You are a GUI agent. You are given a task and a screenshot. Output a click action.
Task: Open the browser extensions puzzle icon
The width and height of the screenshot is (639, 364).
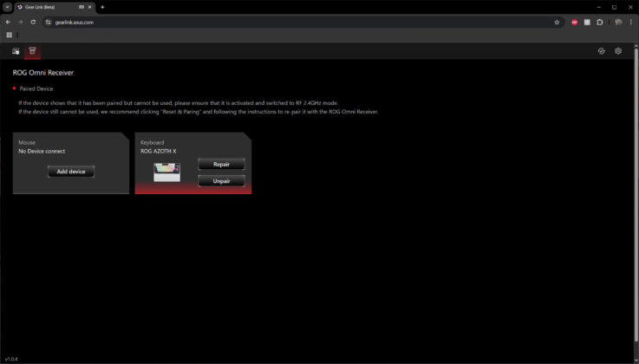pyautogui.click(x=599, y=23)
